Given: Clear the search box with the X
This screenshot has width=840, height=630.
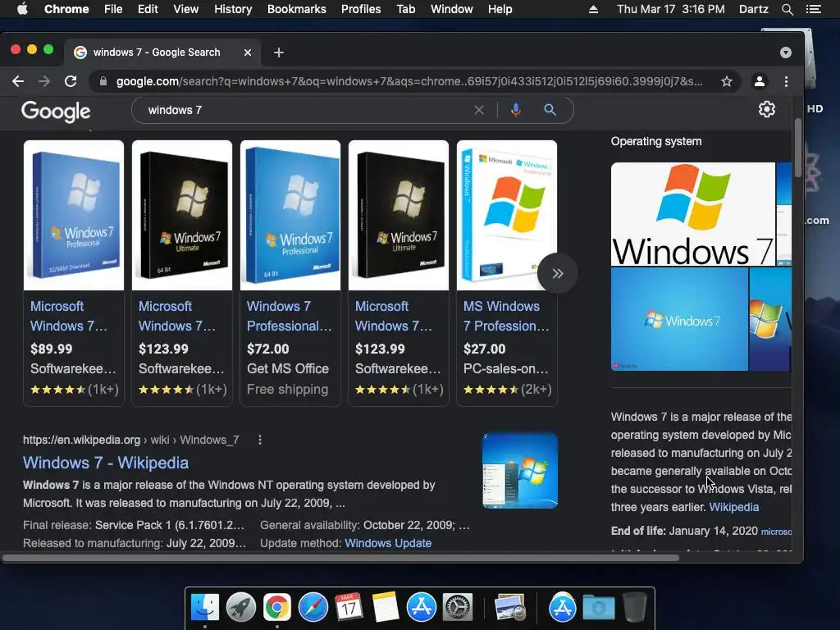Looking at the screenshot, I should click(x=479, y=110).
